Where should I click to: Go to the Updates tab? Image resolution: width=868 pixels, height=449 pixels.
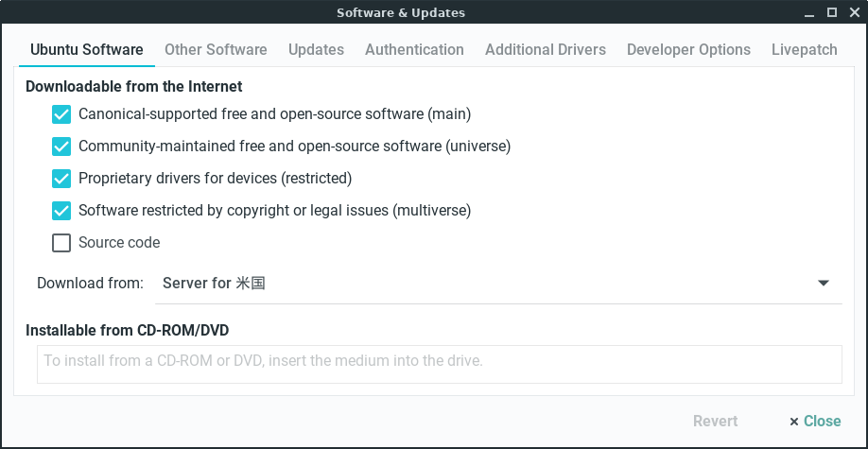[316, 50]
